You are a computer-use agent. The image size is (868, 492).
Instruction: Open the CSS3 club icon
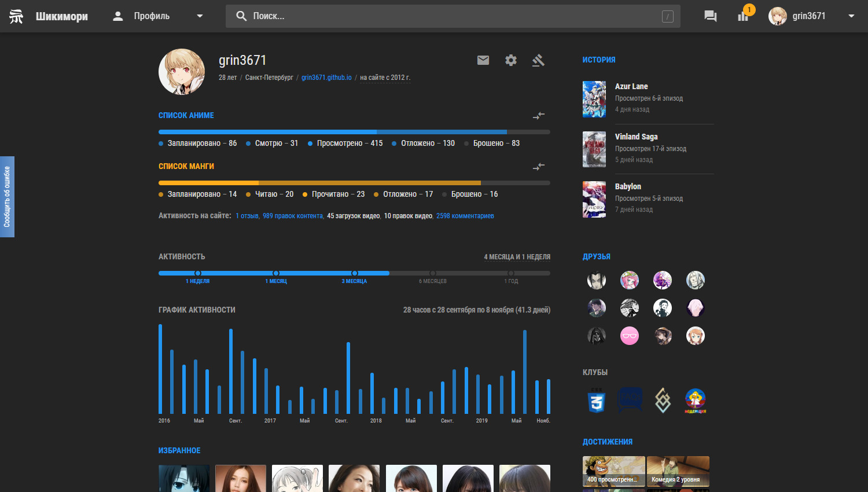597,400
